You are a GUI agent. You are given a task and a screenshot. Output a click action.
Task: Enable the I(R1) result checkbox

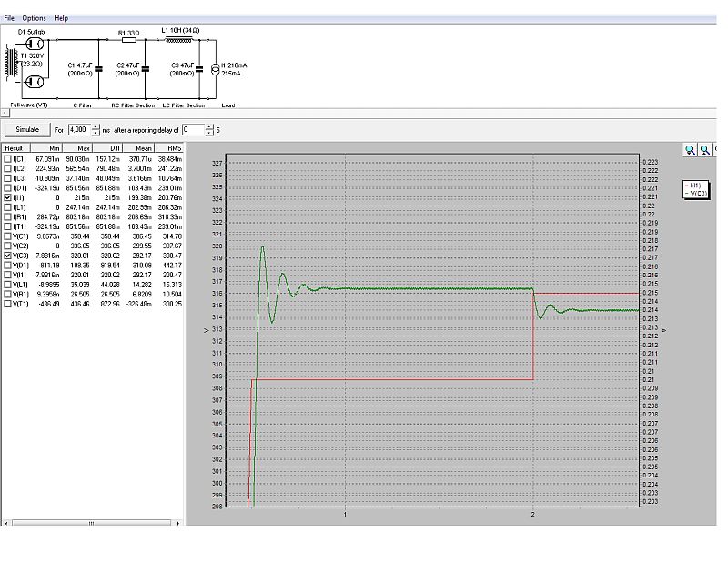(7, 216)
